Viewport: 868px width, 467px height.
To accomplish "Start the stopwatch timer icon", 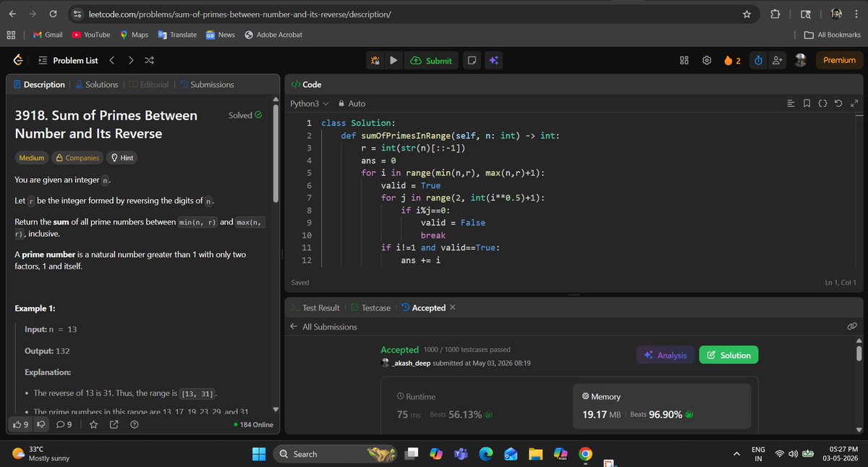I will 759,61.
